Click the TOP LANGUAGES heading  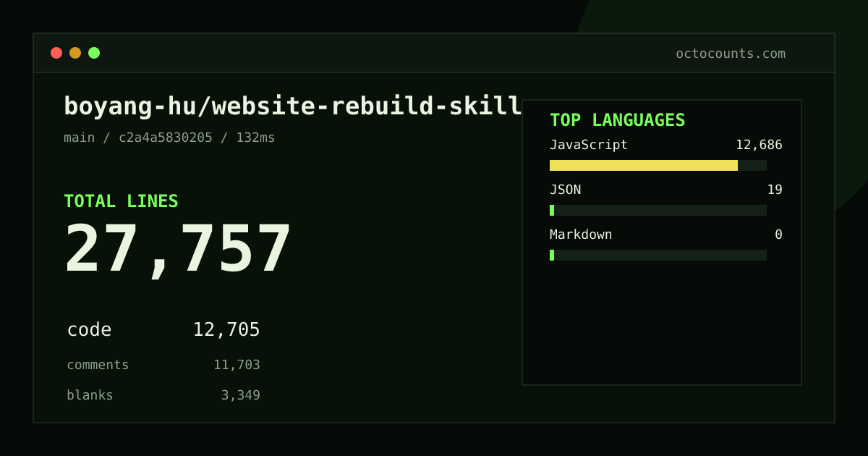pos(617,120)
